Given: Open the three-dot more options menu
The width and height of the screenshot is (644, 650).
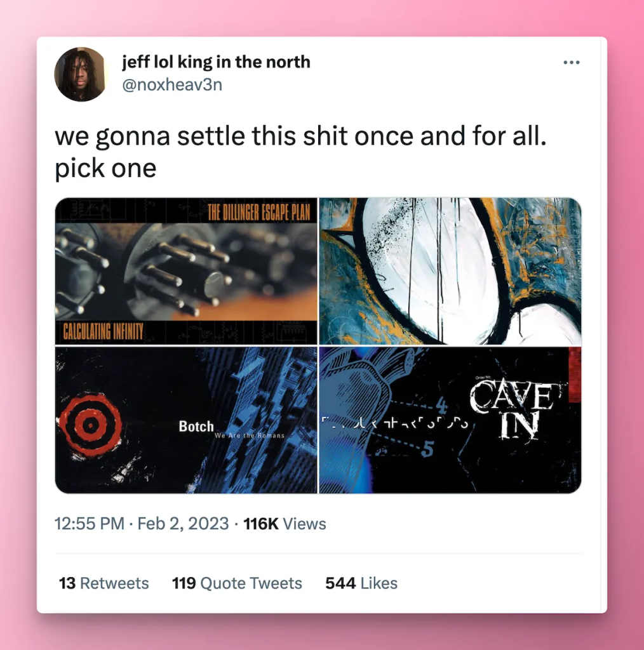Looking at the screenshot, I should (x=571, y=63).
